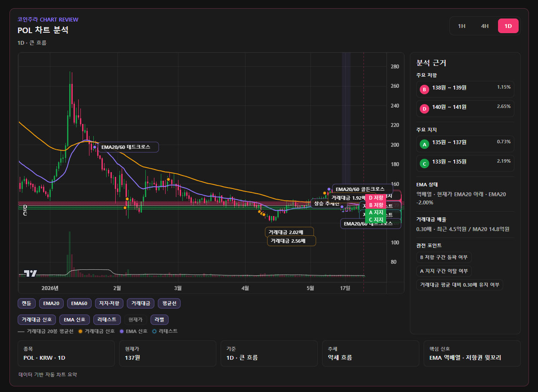Screen dimensions: 538x392
Task: Enable the 현재가 chip
Action: [x=135, y=320]
